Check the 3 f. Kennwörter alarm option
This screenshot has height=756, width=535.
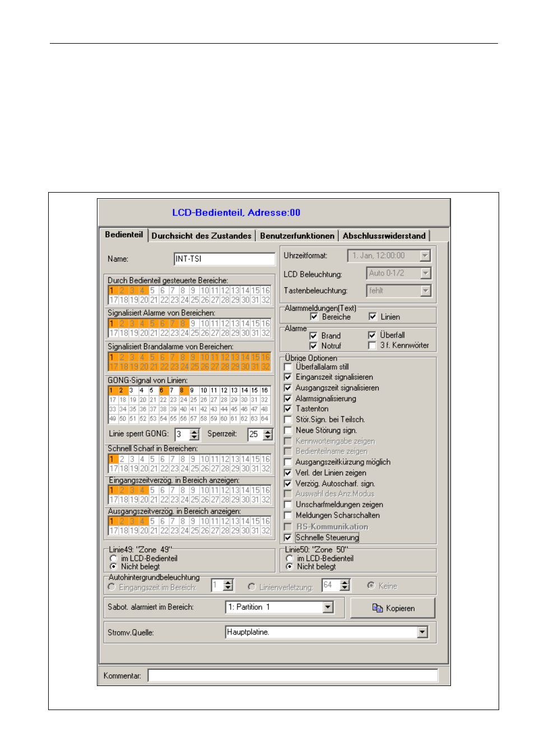pyautogui.click(x=372, y=346)
